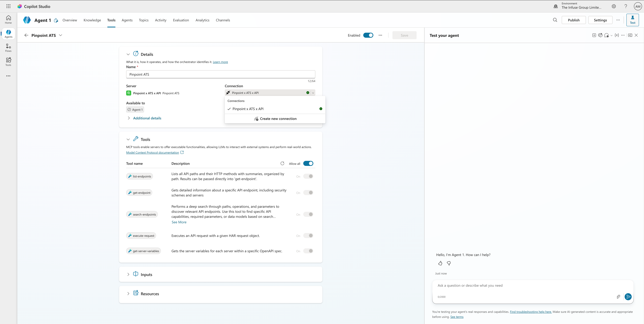Choose Create new connection
The height and width of the screenshot is (324, 644).
pyautogui.click(x=275, y=119)
